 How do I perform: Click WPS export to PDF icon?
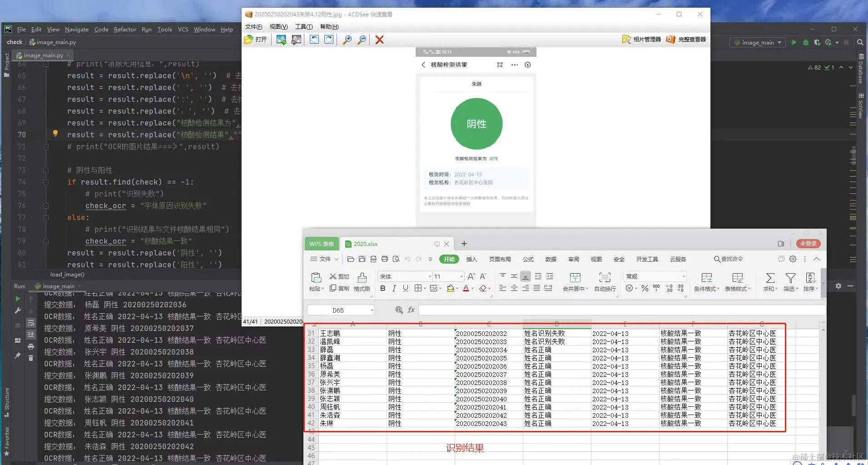[x=373, y=259]
